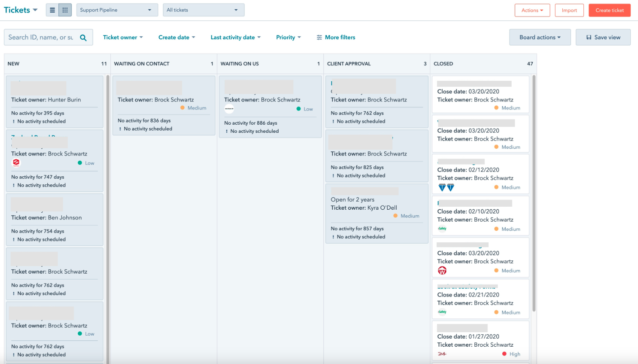Screen dimensions: 638x364
Task: Click 'Close date: 02/10/2020' text
Action: 468,211
